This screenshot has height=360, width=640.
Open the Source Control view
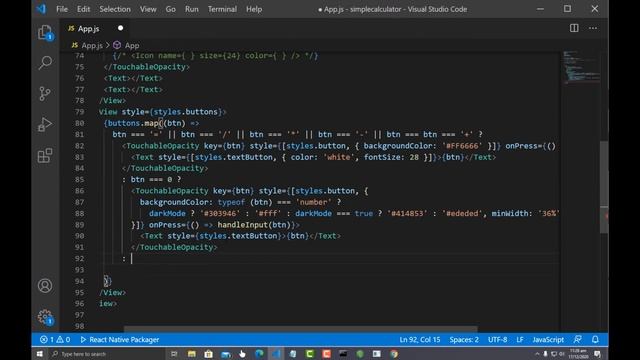tap(45, 93)
